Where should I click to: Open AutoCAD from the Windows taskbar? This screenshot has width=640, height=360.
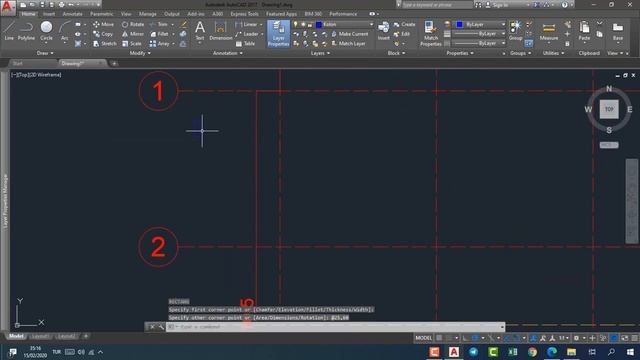pos(454,352)
